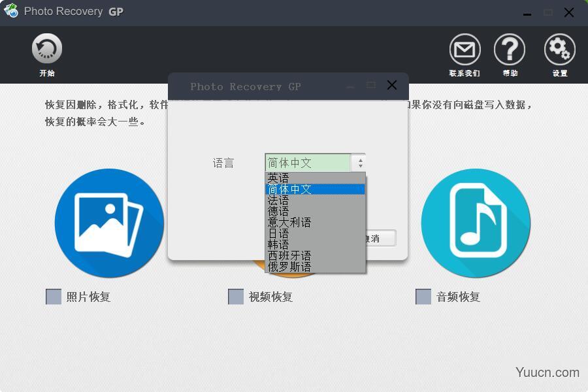588x392 pixels.
Task: Open the Settings (设置) gear icon
Action: (559, 50)
